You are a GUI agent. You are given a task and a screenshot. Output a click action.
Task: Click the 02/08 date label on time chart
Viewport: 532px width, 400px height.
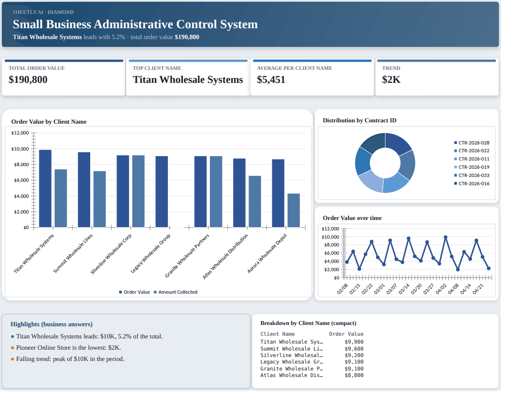[343, 289]
